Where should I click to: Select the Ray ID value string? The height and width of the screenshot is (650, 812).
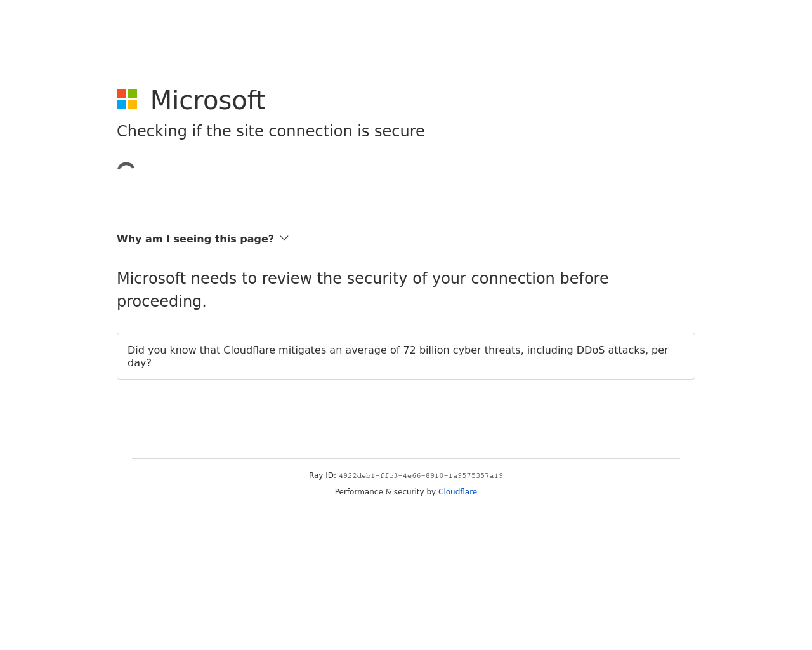click(421, 476)
